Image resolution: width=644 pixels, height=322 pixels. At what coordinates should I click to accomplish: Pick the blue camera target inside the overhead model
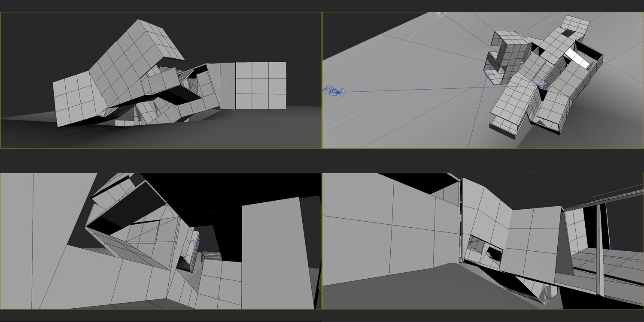click(x=545, y=86)
